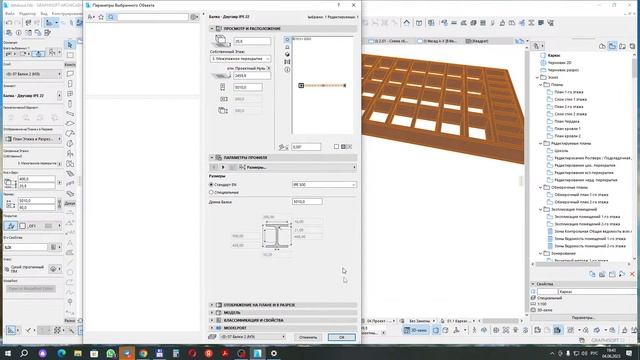This screenshot has height=360, width=640.
Task: Click the favorites star icon in the dialog
Action: (x=101, y=17)
